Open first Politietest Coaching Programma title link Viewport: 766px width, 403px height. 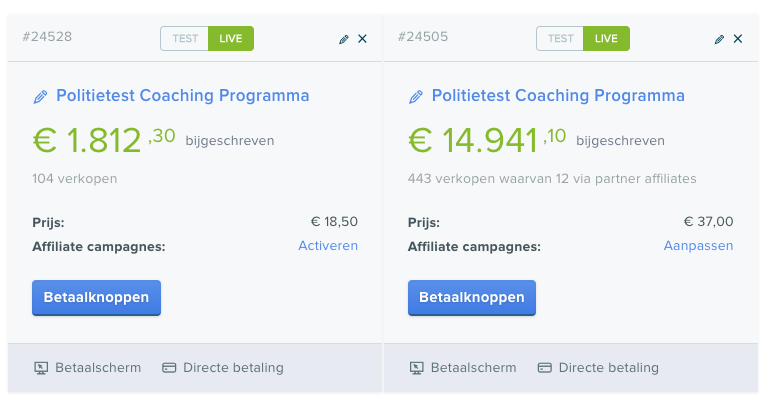tap(183, 96)
